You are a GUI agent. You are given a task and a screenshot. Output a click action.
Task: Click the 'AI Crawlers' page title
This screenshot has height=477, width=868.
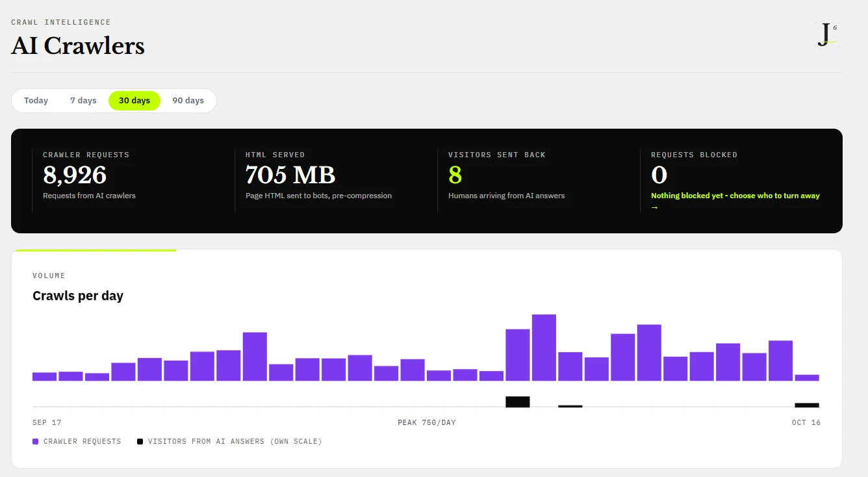[78, 45]
